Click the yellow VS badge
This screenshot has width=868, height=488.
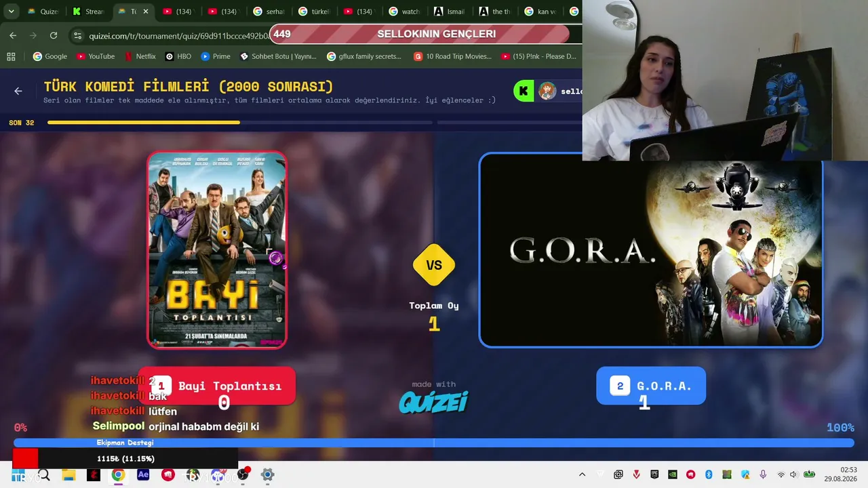point(434,265)
